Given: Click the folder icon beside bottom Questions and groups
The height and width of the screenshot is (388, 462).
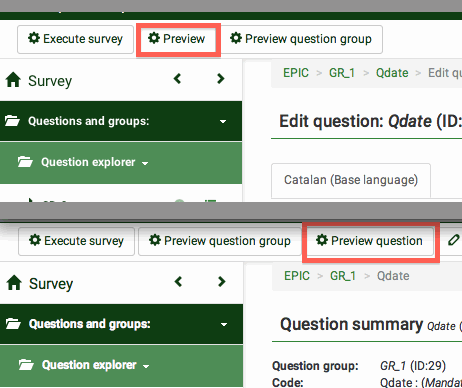Looking at the screenshot, I should coord(13,323).
